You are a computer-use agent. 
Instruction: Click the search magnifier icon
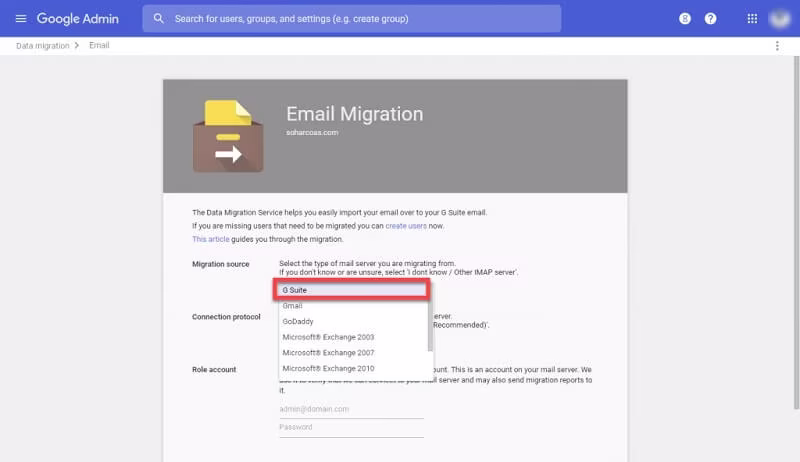click(159, 19)
